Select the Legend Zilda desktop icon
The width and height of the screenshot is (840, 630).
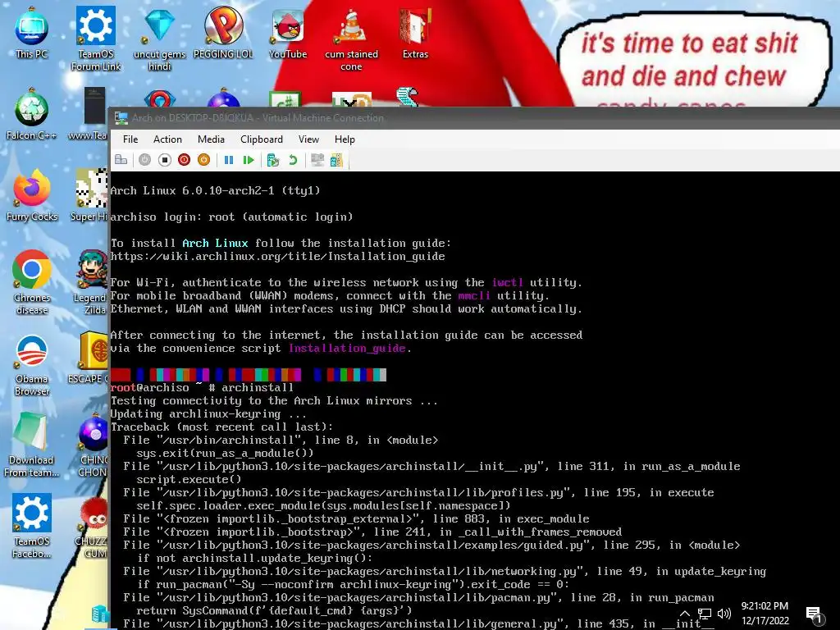click(92, 282)
